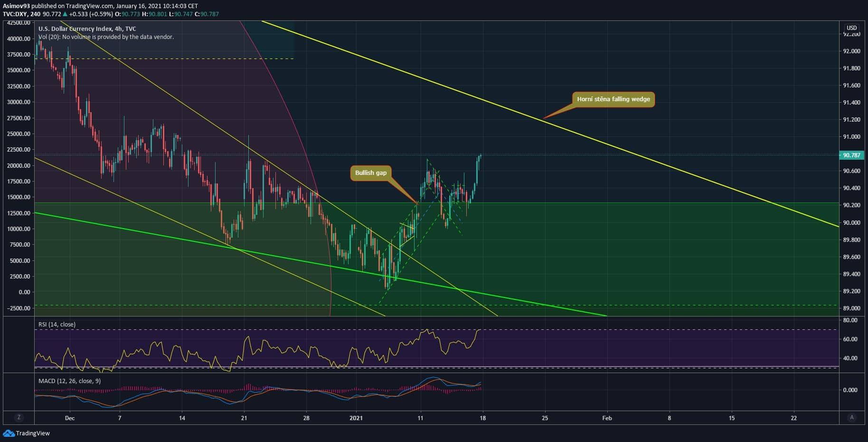The width and height of the screenshot is (868, 442).
Task: Click the 89.000 price scale value
Action: tap(851, 308)
